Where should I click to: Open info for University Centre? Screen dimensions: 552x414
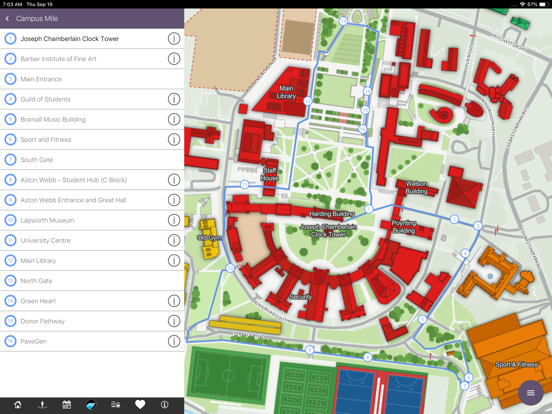[x=174, y=240]
